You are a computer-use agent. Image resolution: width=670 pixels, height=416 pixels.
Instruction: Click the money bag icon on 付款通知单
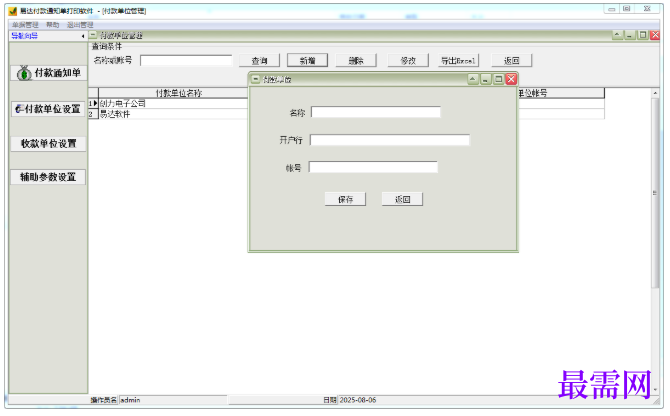click(24, 73)
